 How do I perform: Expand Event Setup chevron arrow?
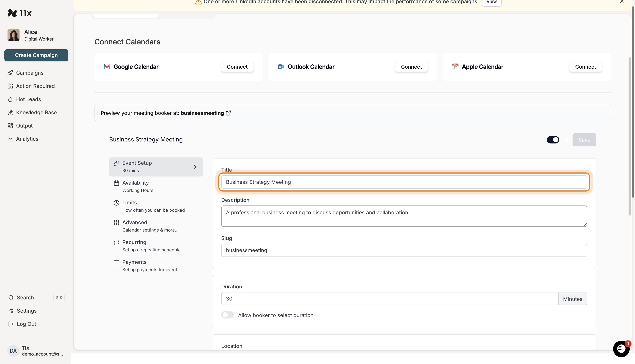(195, 167)
